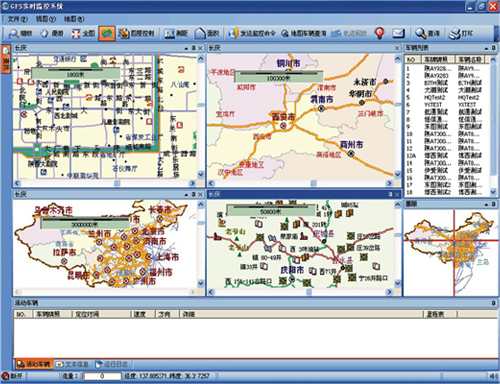Toggle the pin on the street map panel header
This screenshot has width=500, height=384.
point(193,48)
